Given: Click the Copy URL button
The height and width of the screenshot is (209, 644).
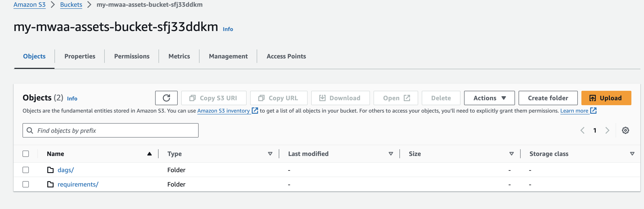Looking at the screenshot, I should pyautogui.click(x=279, y=98).
